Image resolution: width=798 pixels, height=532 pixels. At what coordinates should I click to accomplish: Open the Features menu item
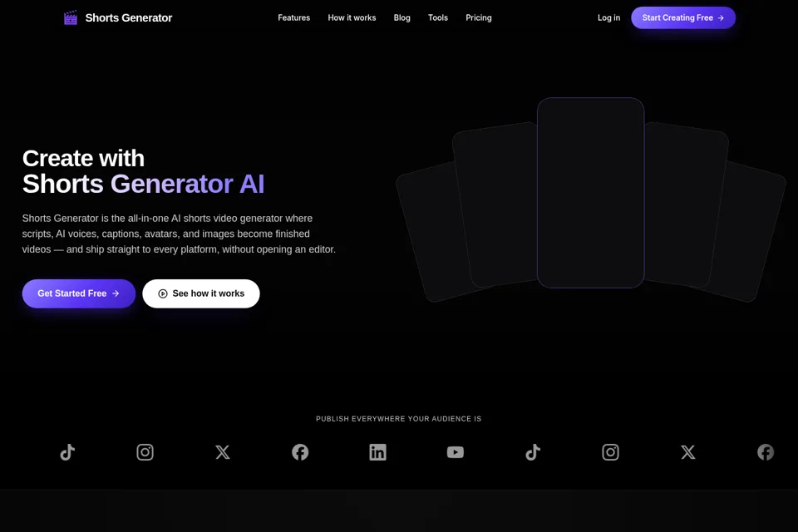click(293, 17)
